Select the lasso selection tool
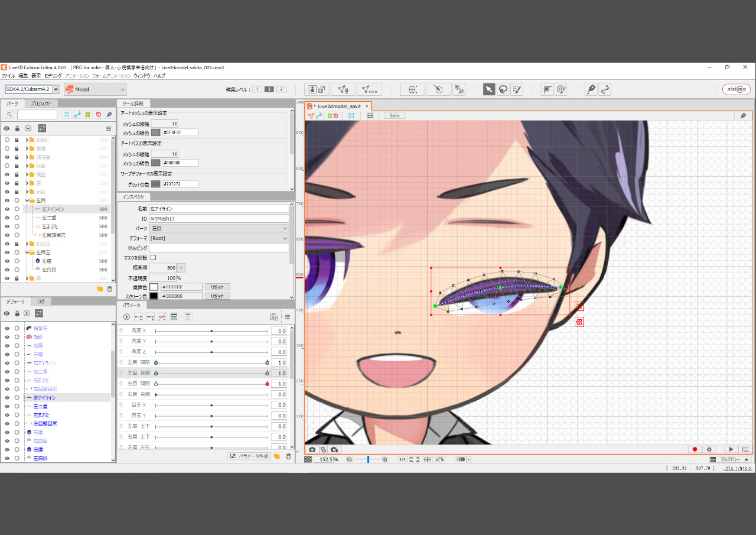Screen dimensions: 756x535 503,89
